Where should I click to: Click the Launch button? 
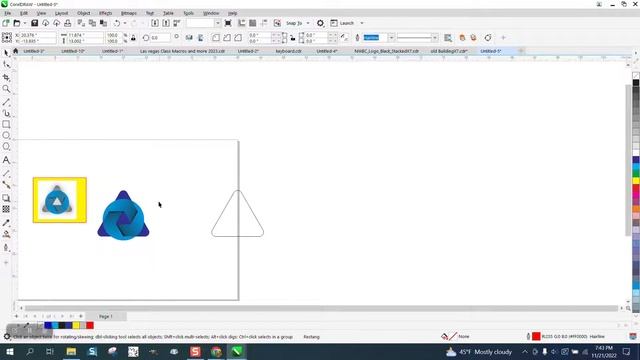coord(343,23)
